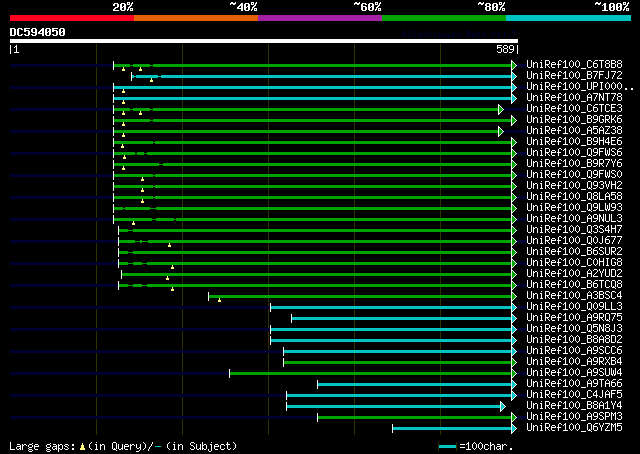Click yellow gap marker under A2YUD2 bar
This screenshot has width=640, height=454.
pyautogui.click(x=167, y=278)
